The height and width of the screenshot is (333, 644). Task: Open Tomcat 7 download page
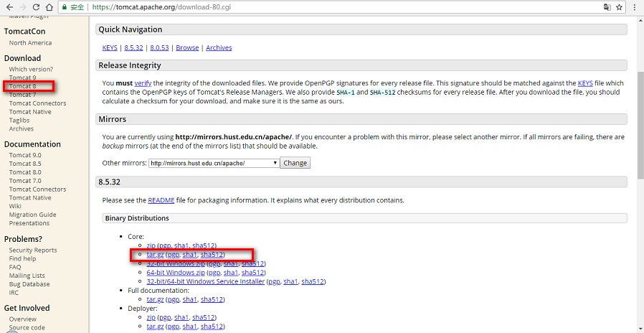click(x=22, y=95)
